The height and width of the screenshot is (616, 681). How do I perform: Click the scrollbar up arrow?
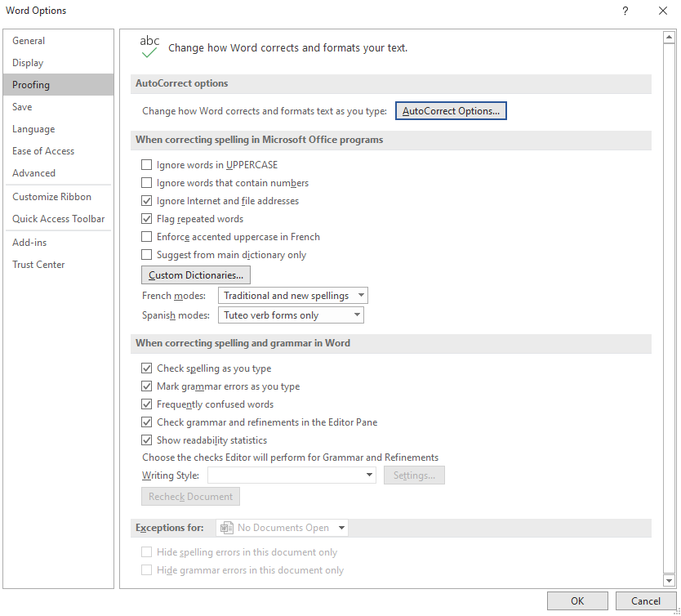(x=669, y=38)
